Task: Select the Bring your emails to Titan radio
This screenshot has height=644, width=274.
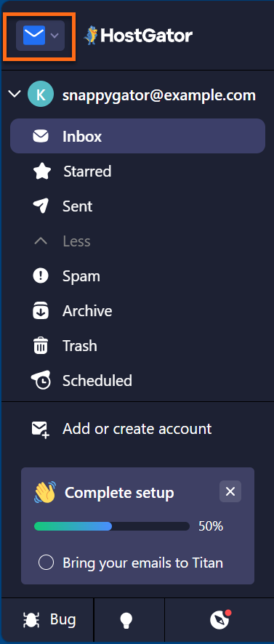Action: 46,563
